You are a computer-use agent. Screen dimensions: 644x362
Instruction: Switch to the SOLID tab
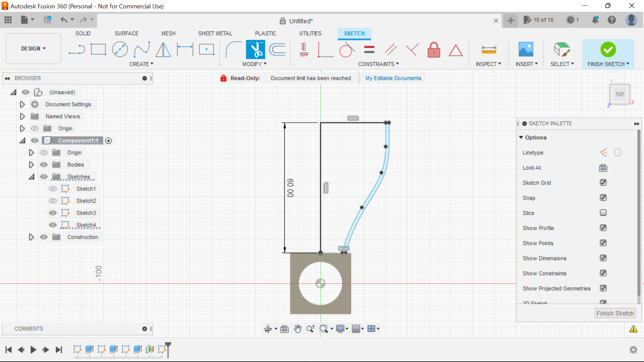point(83,33)
